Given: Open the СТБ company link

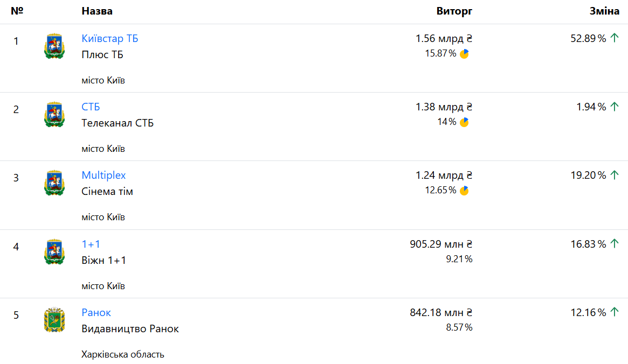Looking at the screenshot, I should tap(91, 107).
